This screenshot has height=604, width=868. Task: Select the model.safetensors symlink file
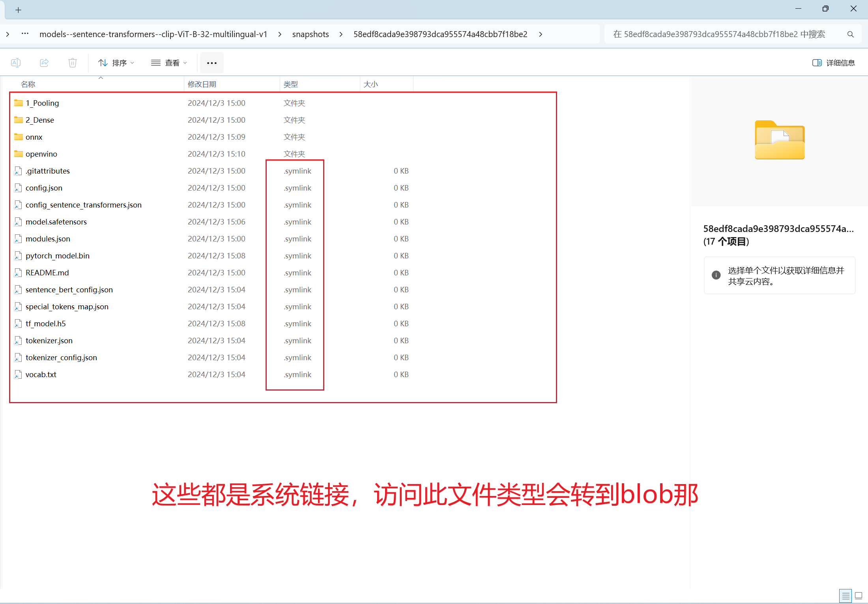pyautogui.click(x=56, y=222)
